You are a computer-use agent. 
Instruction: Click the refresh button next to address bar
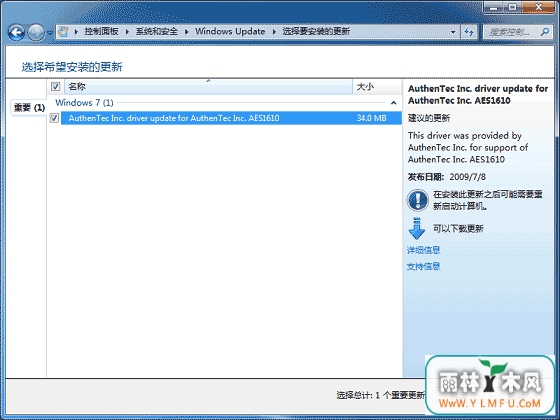coord(469,32)
